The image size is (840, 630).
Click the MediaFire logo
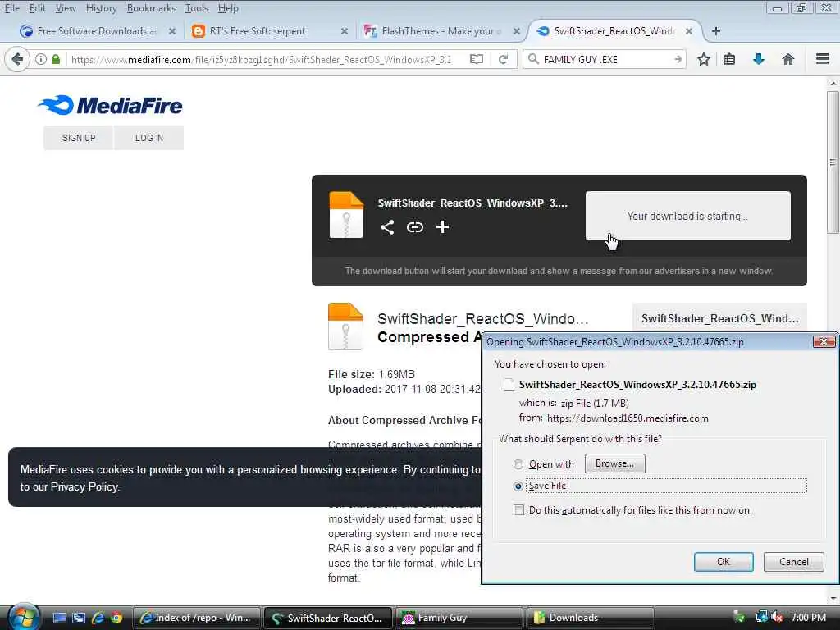click(x=111, y=105)
